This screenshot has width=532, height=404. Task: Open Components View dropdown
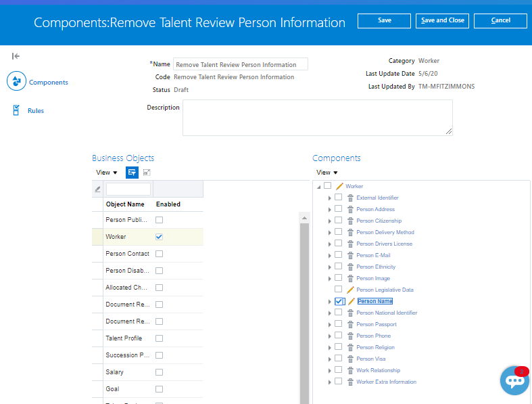[x=327, y=173]
